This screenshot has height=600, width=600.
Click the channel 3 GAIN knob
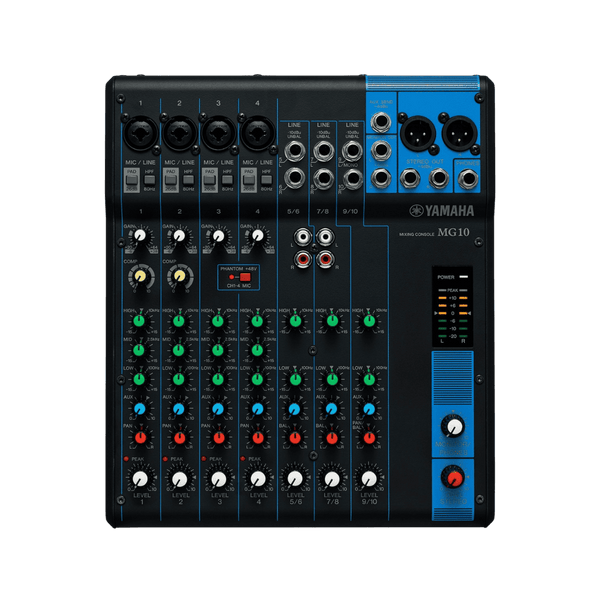(218, 236)
